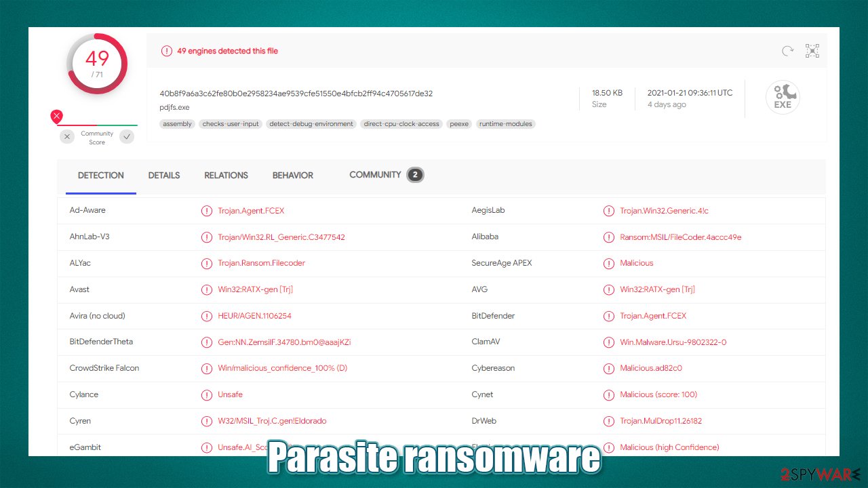868x488 pixels.
Task: Click the file SHA-256 hash text
Action: (x=296, y=94)
